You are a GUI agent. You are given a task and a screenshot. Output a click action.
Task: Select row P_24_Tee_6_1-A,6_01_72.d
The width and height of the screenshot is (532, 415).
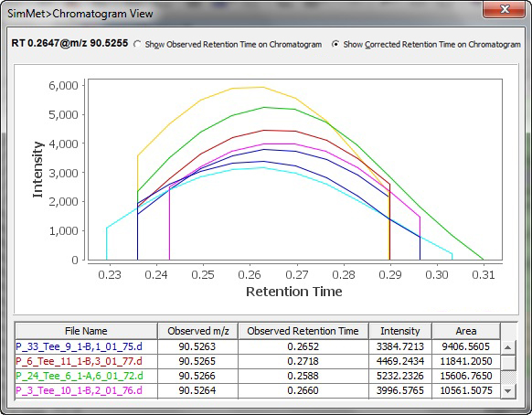pos(258,376)
